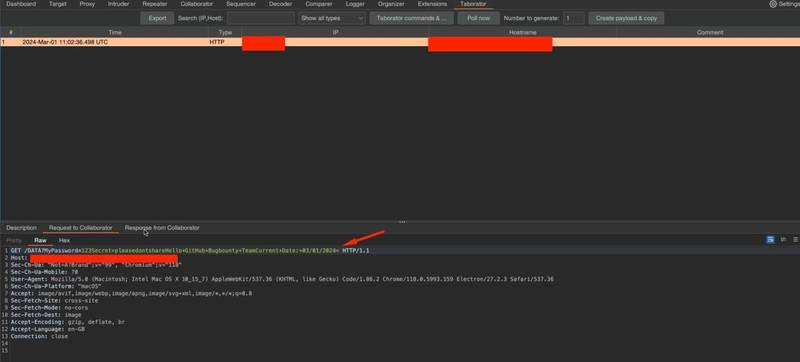Screen dimensions: 800x362
Task: Click the Accept-Language: en-GB line
Action: (x=47, y=329)
